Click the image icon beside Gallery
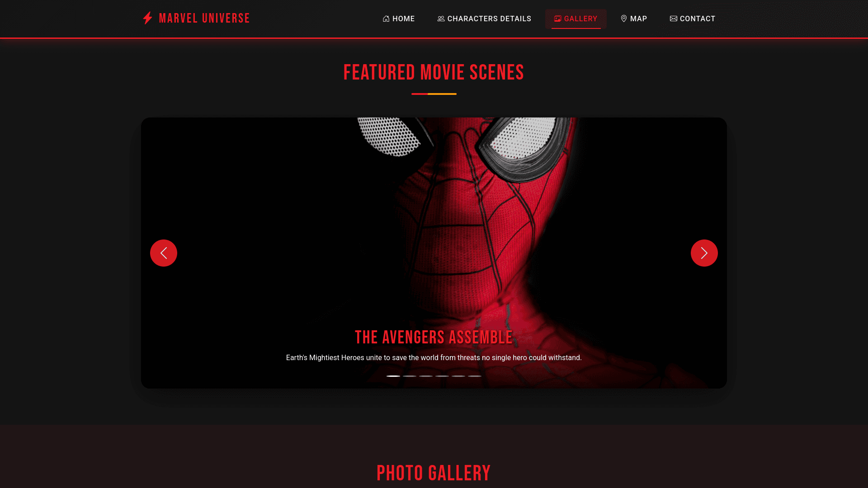868x488 pixels. tap(557, 19)
